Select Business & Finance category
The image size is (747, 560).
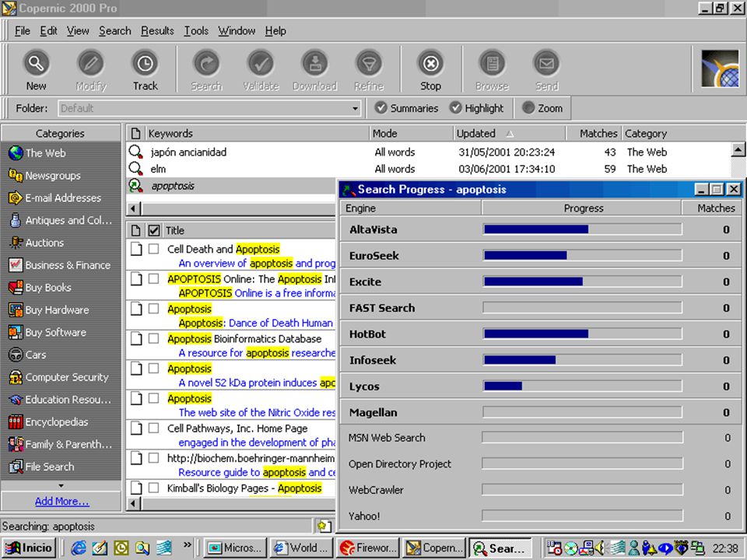[61, 264]
